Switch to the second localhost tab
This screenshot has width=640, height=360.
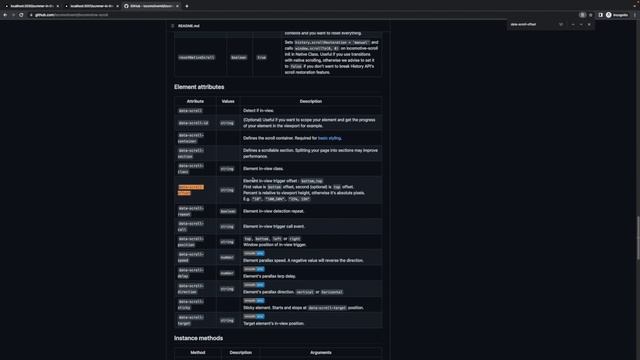[91, 6]
